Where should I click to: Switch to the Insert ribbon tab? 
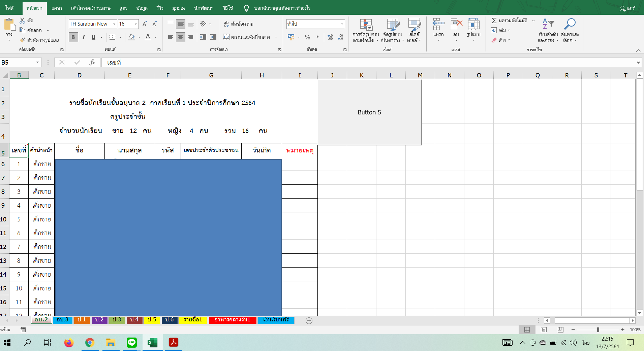pos(57,8)
